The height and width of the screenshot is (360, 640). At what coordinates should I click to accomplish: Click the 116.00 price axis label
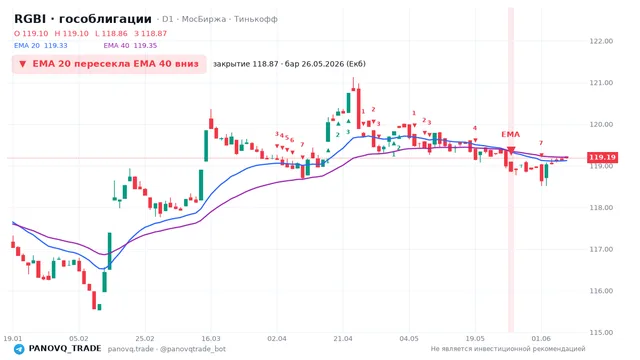(601, 291)
